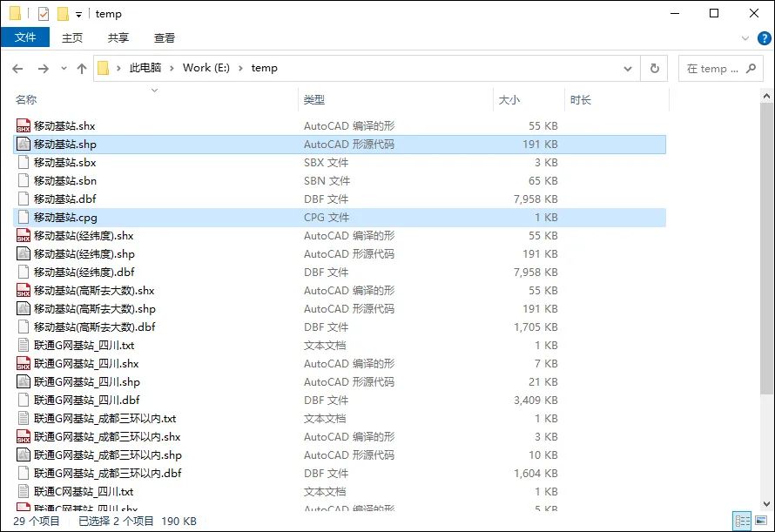Click the icon of 联通G网基站_四川.shp

click(x=24, y=381)
